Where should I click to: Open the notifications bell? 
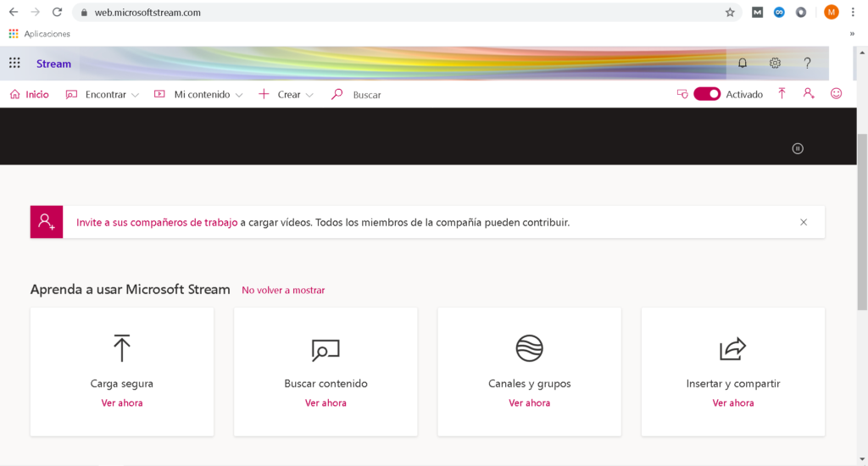pyautogui.click(x=743, y=63)
